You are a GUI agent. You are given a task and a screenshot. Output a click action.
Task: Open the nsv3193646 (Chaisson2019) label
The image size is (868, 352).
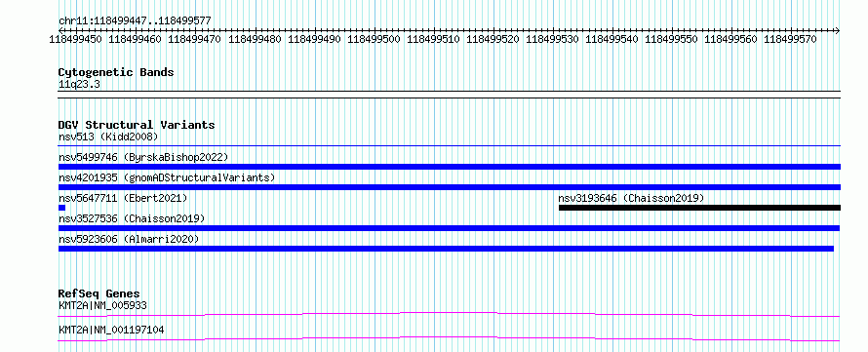(631, 198)
